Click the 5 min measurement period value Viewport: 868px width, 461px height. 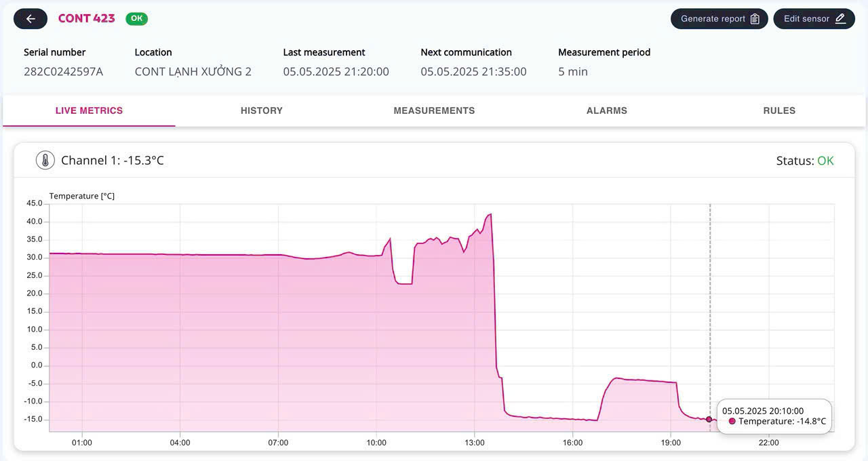coord(573,72)
